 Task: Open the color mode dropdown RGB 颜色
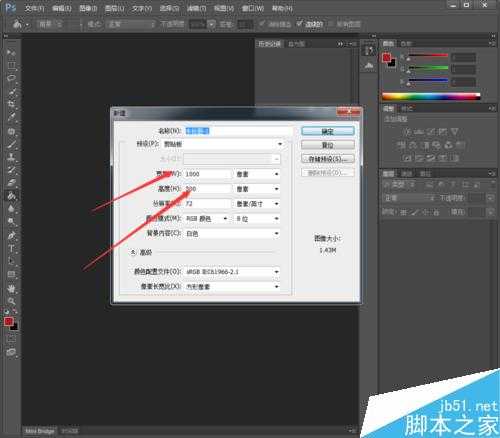[x=207, y=219]
